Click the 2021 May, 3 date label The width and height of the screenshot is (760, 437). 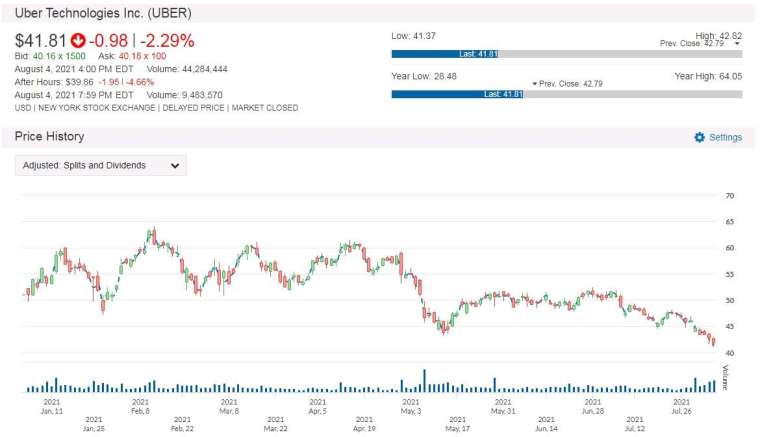click(x=411, y=406)
